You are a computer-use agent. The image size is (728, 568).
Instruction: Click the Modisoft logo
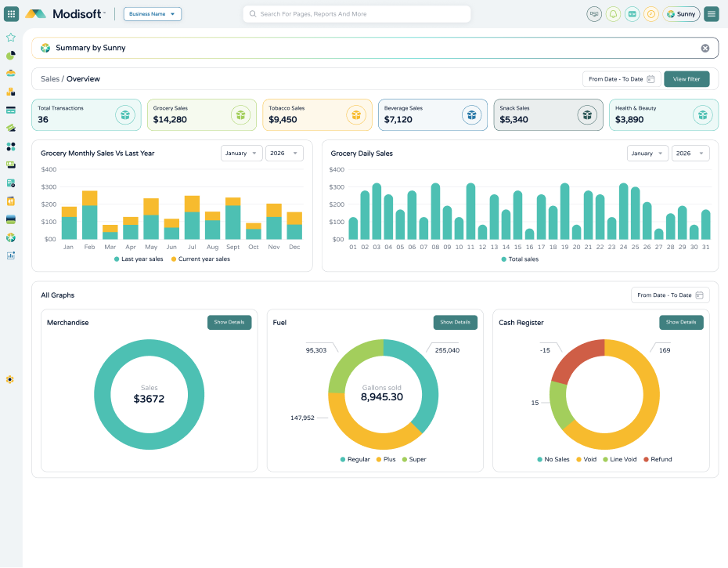(65, 14)
